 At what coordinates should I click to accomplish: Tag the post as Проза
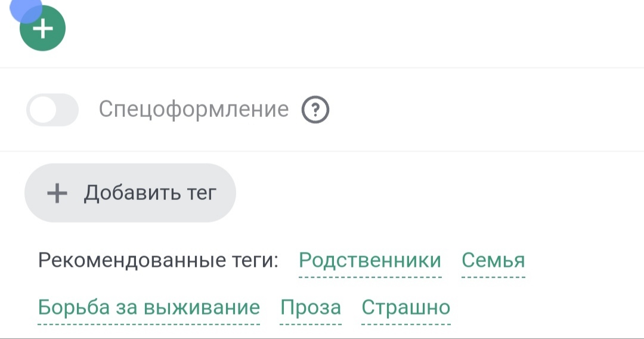coord(311,307)
